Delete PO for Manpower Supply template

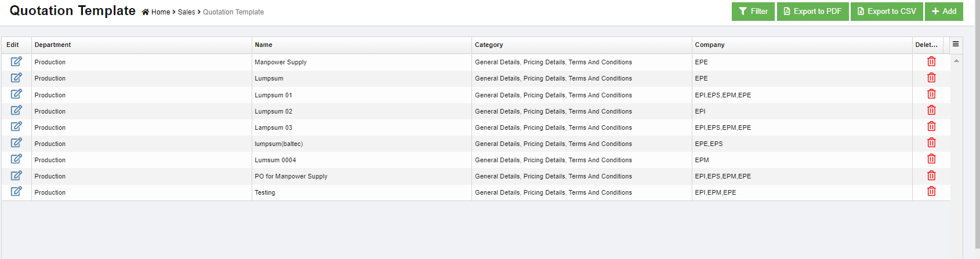click(x=931, y=176)
